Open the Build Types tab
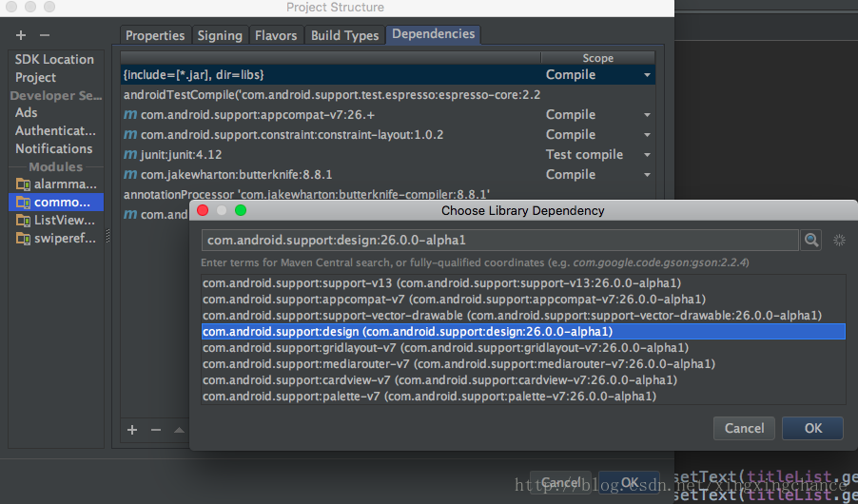 coord(344,35)
